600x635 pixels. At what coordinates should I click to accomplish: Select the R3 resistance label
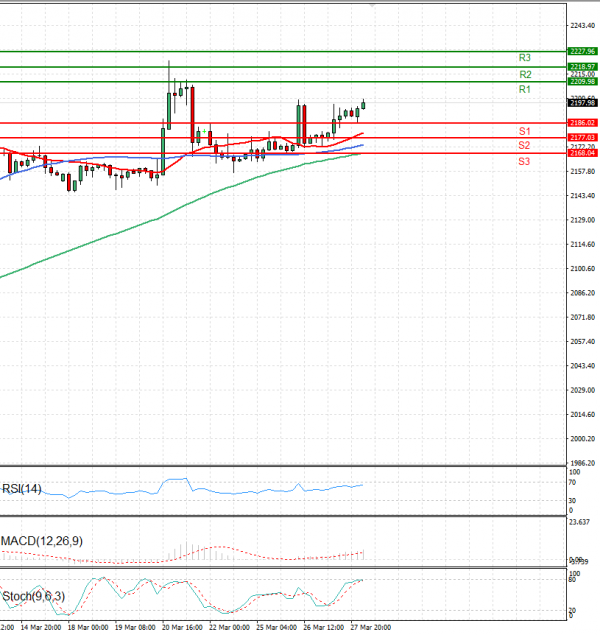[524, 58]
